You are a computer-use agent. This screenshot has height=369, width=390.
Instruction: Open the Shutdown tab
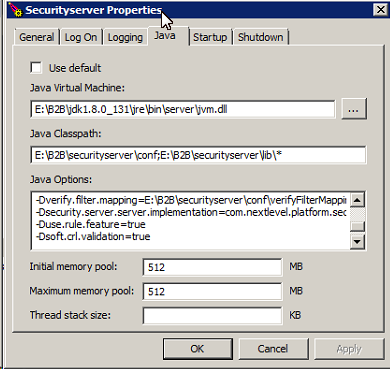click(x=261, y=37)
